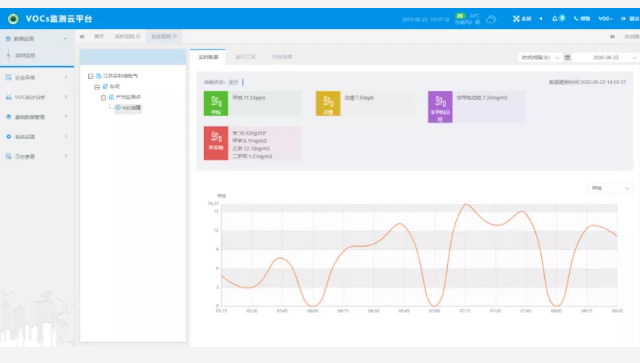Click the calendar icon beside the date field
The image size is (640, 363).
[567, 58]
